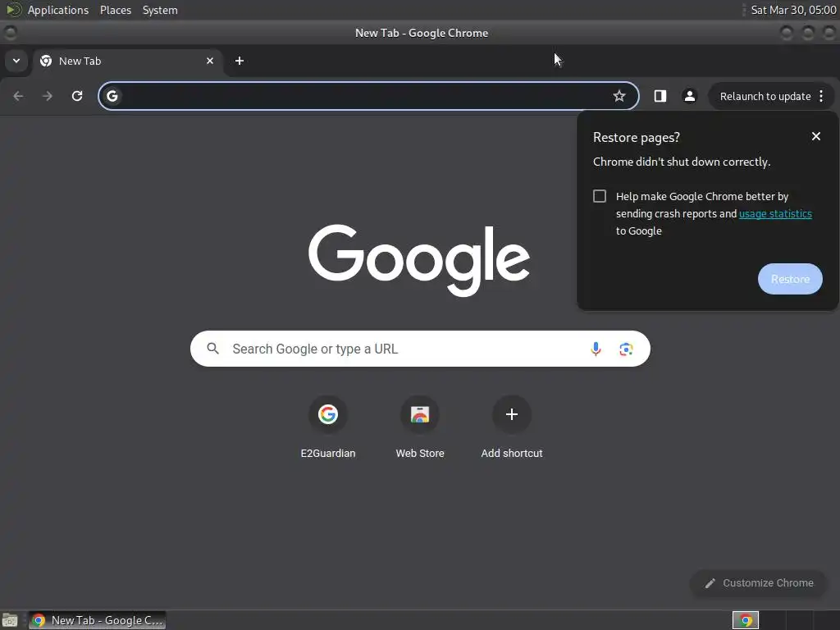Click the Applications menu logo icon
The image size is (840, 630).
(13, 10)
